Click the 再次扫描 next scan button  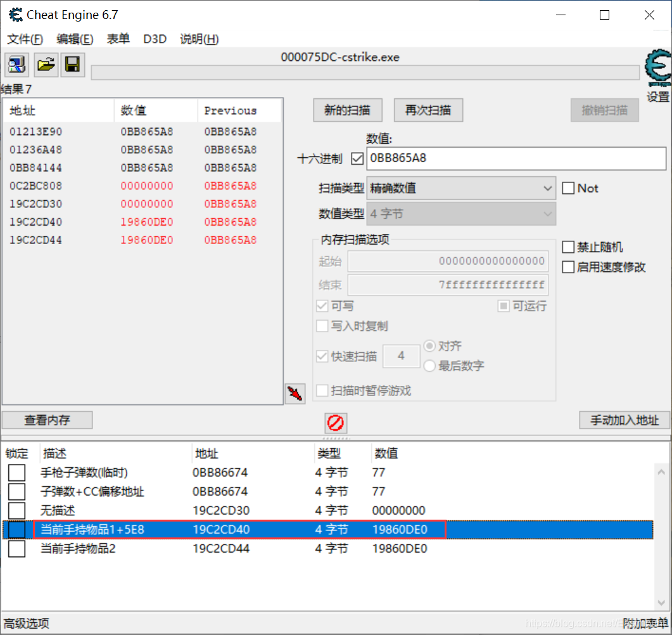point(428,110)
